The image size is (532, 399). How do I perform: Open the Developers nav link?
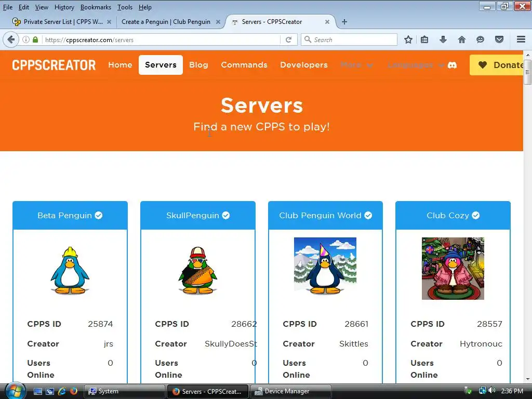[x=304, y=65]
